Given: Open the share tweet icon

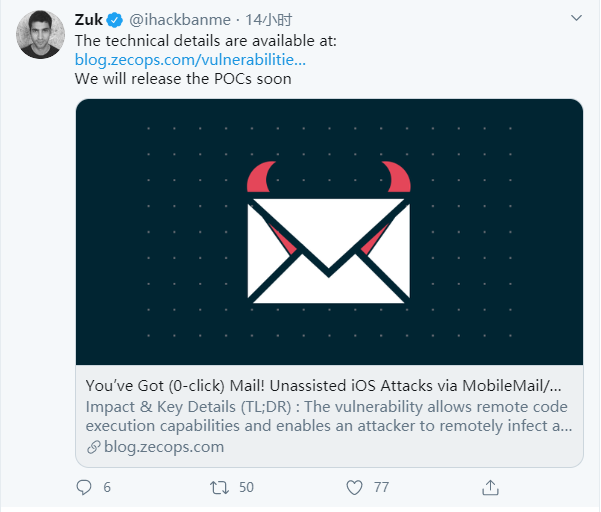Looking at the screenshot, I should click(x=490, y=487).
